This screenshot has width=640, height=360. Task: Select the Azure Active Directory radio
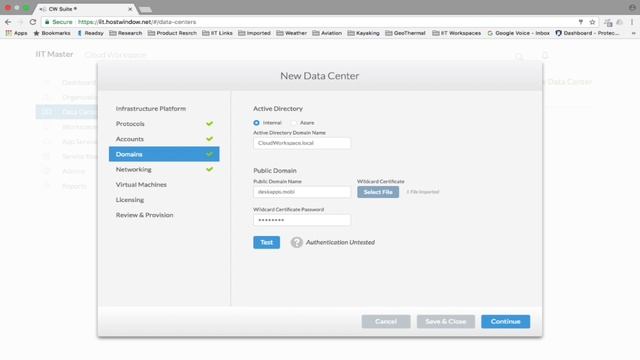(x=293, y=123)
